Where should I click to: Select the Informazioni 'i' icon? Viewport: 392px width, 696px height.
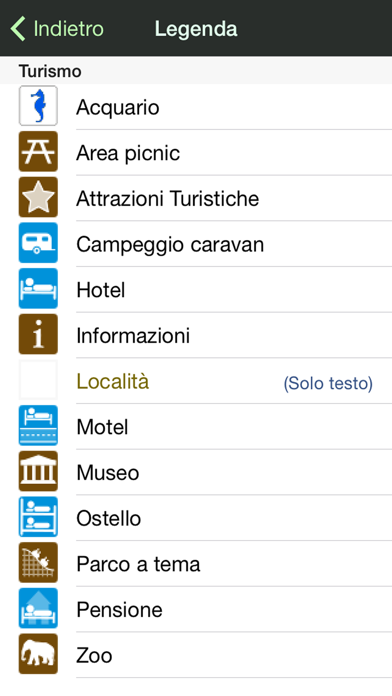pyautogui.click(x=38, y=335)
